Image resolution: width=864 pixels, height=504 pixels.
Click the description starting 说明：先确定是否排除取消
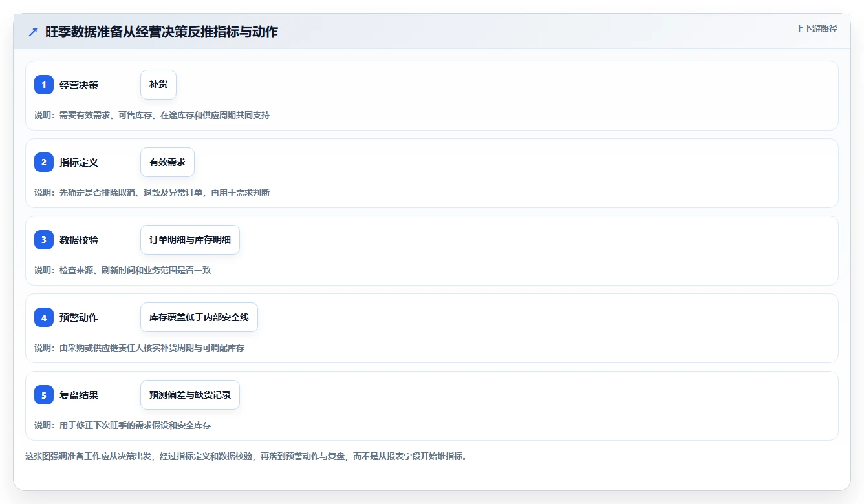[152, 193]
